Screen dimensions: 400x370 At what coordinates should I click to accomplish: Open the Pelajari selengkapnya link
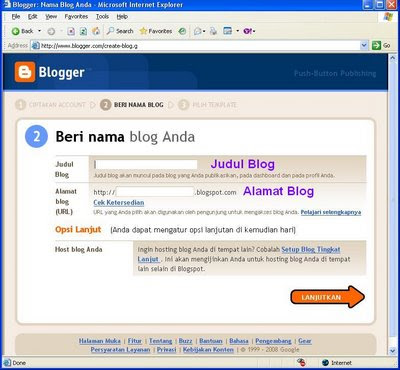click(331, 212)
